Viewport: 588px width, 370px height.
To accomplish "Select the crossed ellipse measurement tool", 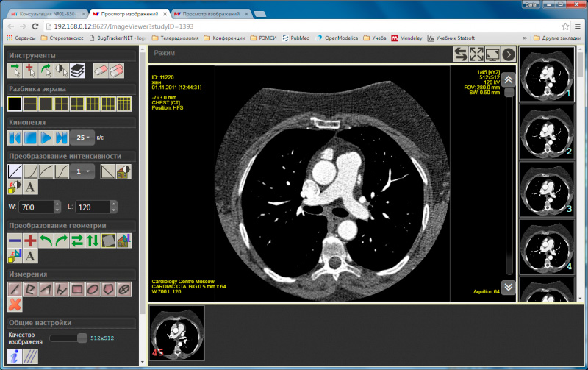I will [124, 289].
